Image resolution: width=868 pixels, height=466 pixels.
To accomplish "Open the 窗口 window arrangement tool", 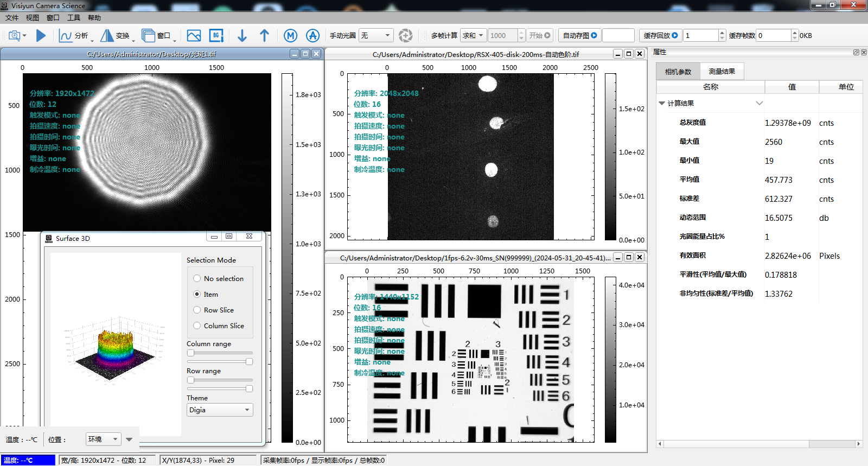I will click(157, 36).
